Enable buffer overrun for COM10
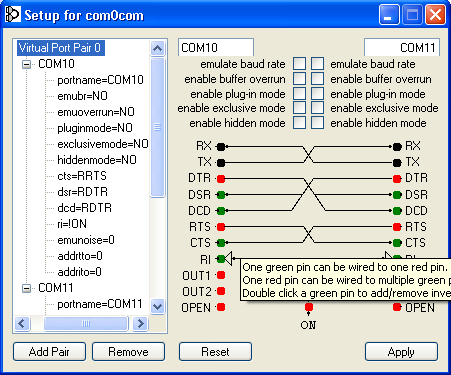This screenshot has width=451, height=375. 299,78
